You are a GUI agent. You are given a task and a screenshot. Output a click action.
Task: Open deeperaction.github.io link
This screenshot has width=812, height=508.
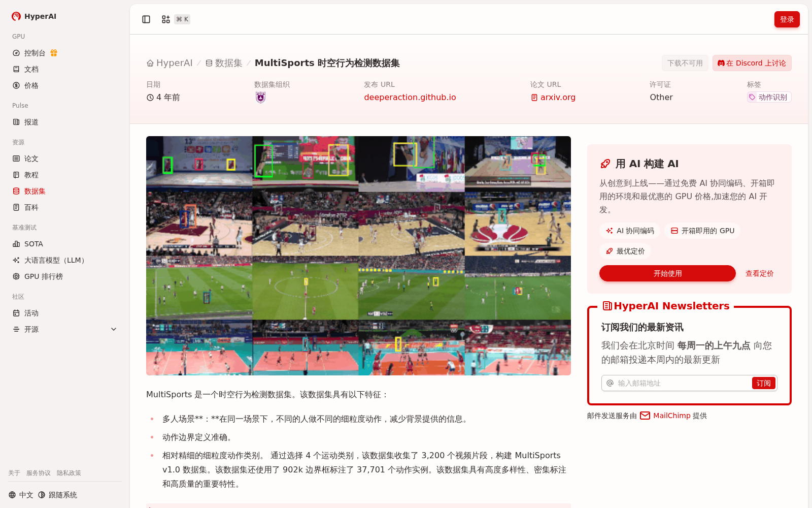[x=410, y=97]
